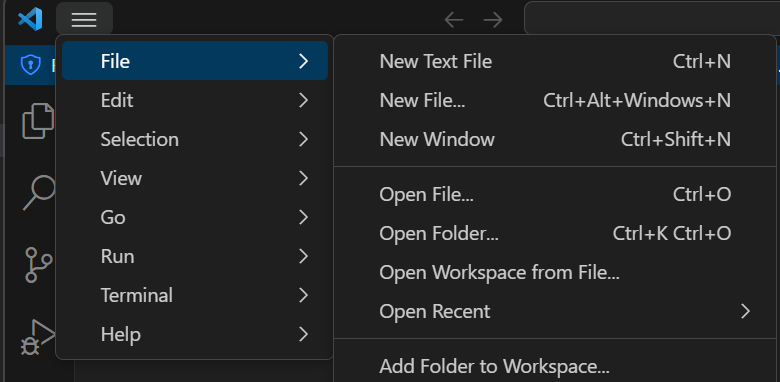The width and height of the screenshot is (780, 382).
Task: Click the chevron beside View
Action: point(303,178)
